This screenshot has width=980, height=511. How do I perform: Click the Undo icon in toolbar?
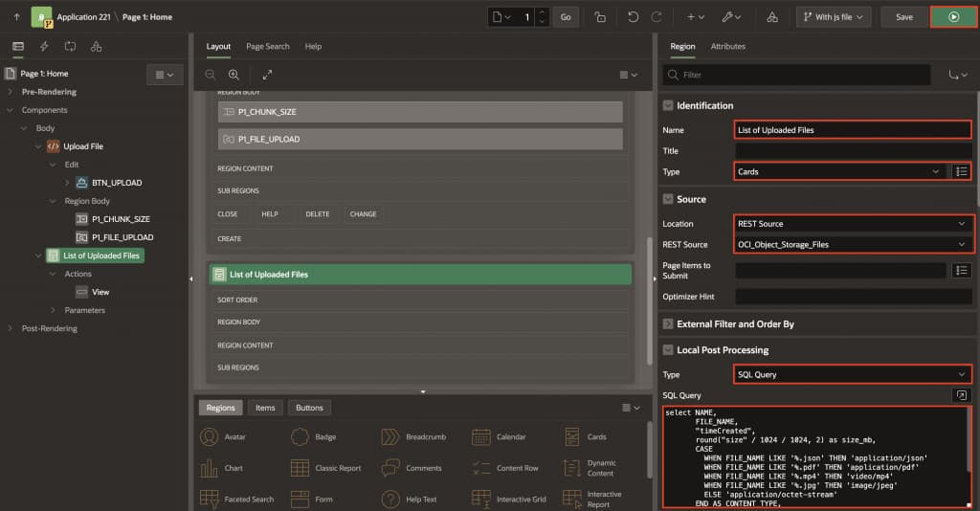(633, 16)
